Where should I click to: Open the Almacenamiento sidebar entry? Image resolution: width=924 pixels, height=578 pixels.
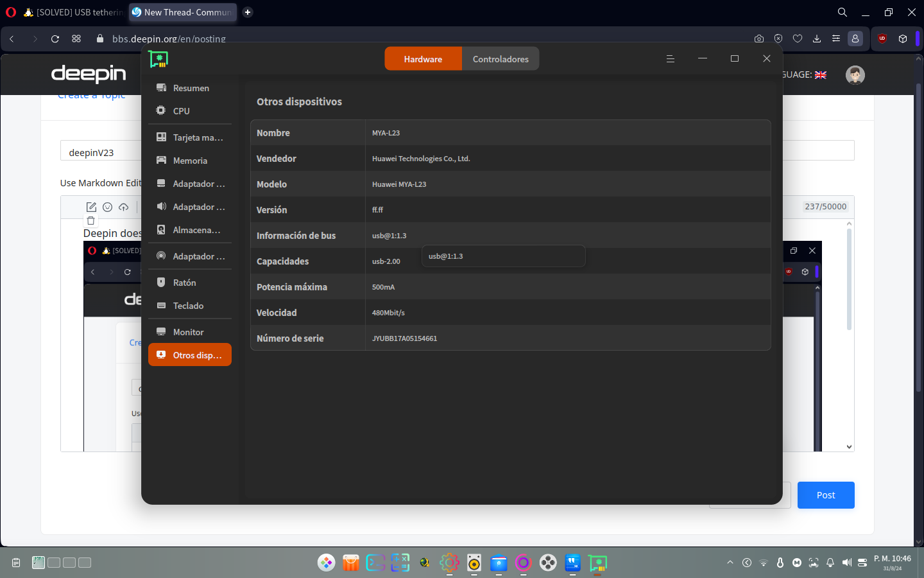point(190,230)
